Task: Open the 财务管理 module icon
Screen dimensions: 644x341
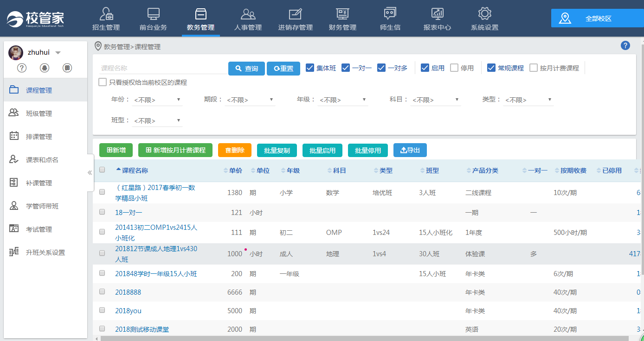Action: (x=342, y=14)
